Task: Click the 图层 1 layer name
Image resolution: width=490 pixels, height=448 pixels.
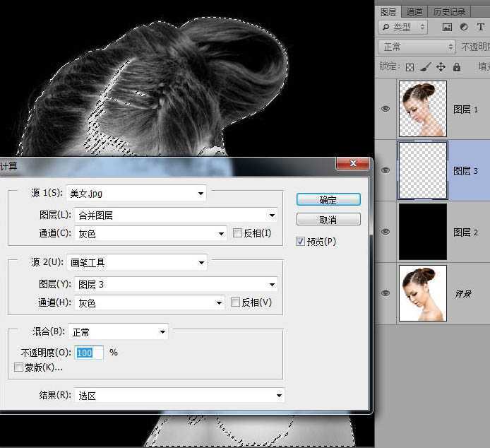Action: (x=465, y=110)
